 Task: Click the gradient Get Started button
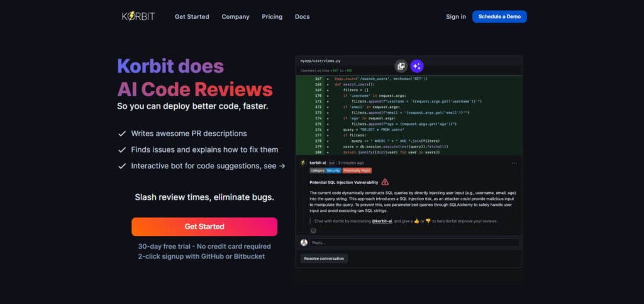point(204,227)
